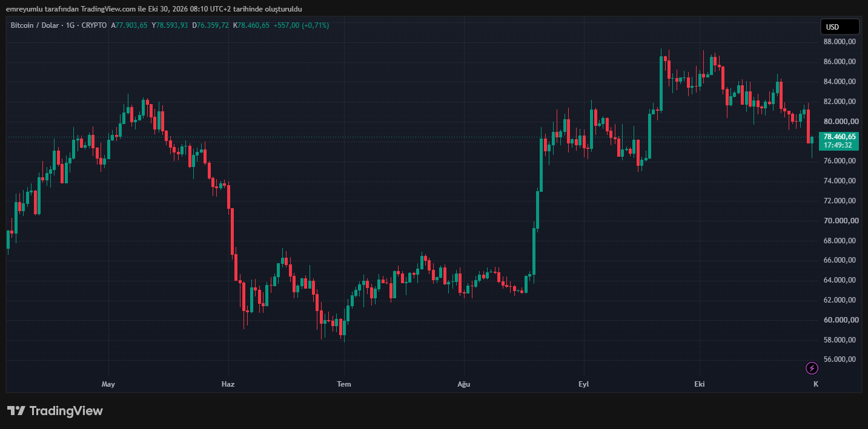The image size is (868, 429).
Task: Select the low value D76.359,72
Action: (211, 25)
